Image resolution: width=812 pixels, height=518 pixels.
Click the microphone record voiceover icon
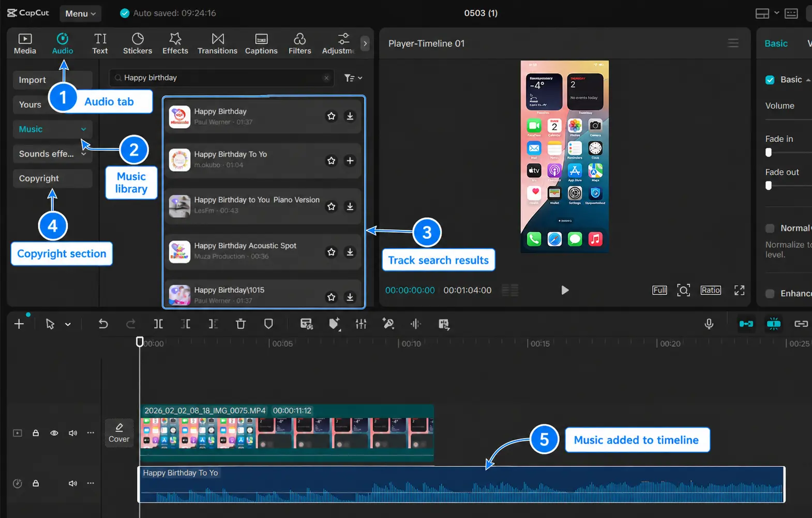coord(709,324)
